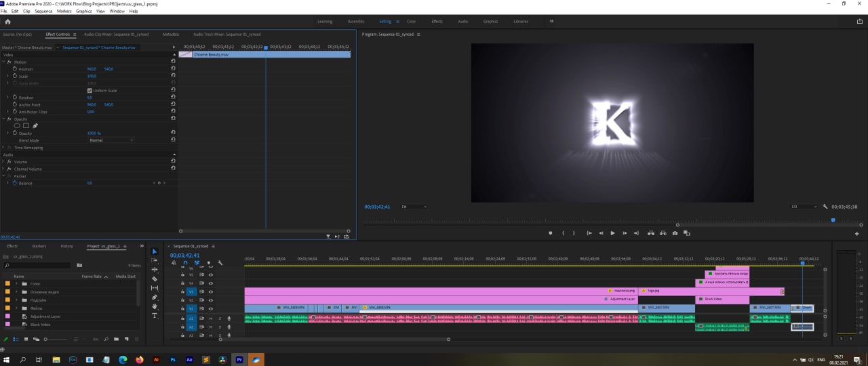
Task: Open Program monitor settings wrench
Action: pos(825,207)
